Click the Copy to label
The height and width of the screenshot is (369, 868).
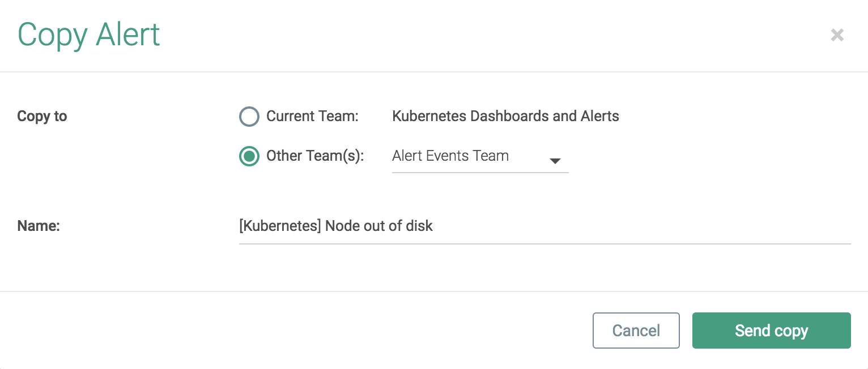(x=42, y=117)
